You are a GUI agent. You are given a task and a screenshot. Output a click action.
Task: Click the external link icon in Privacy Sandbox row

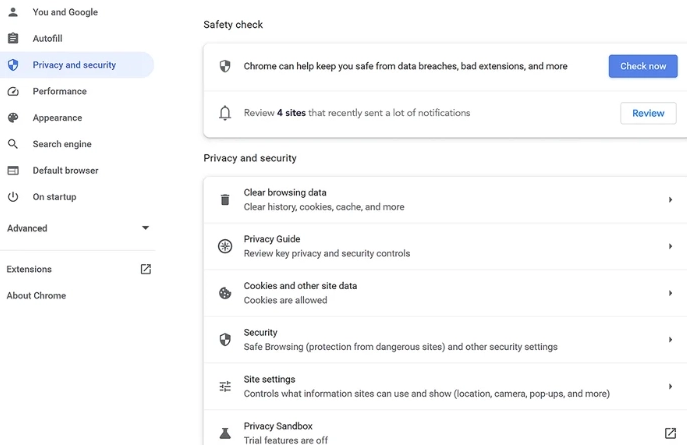pyautogui.click(x=670, y=433)
